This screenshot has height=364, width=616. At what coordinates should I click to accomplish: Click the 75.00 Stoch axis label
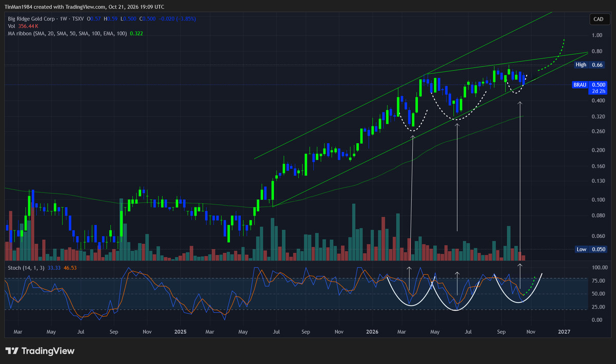tap(599, 281)
